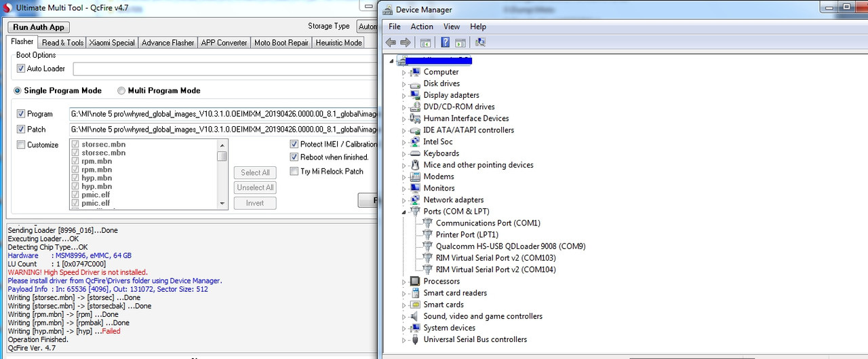The image size is (868, 359).
Task: Click the QcFire app icon in title bar
Action: (7, 7)
